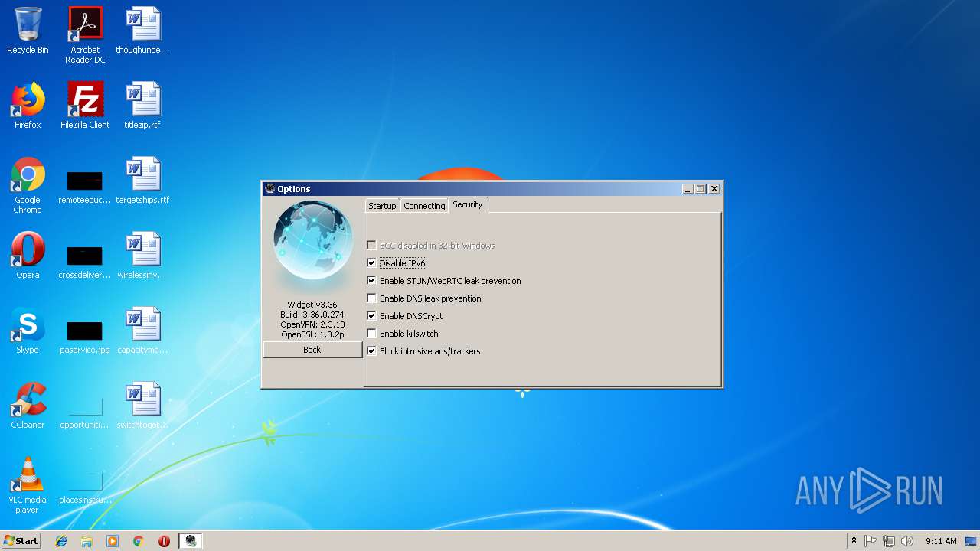Toggle Enable DNSCrypt checkbox
980x551 pixels.
point(371,316)
